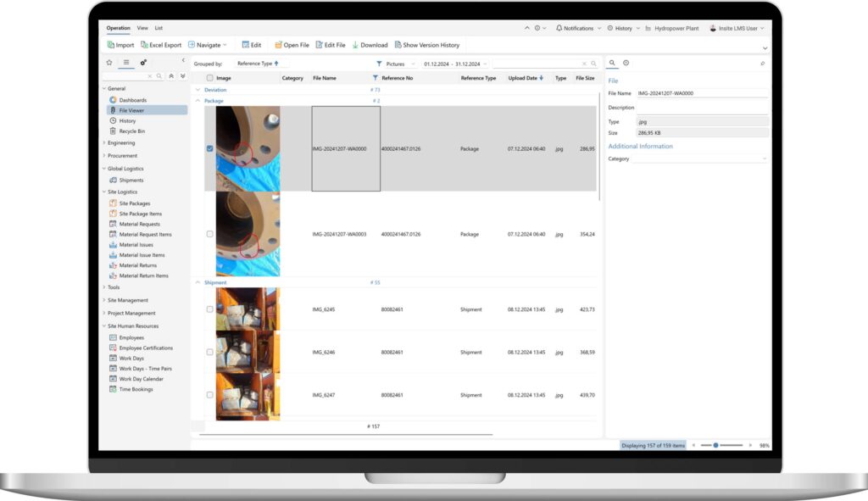Click the Description input field
The image size is (868, 501).
click(702, 108)
